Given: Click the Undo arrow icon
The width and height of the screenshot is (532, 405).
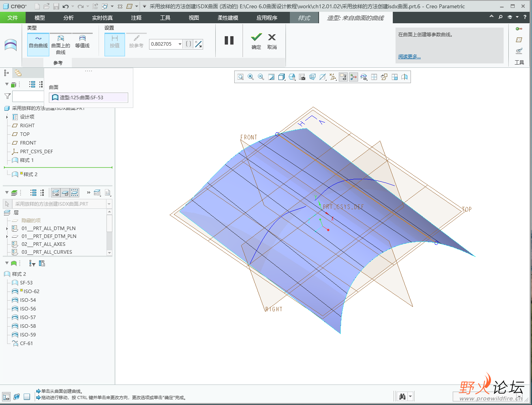Looking at the screenshot, I should click(x=65, y=6).
